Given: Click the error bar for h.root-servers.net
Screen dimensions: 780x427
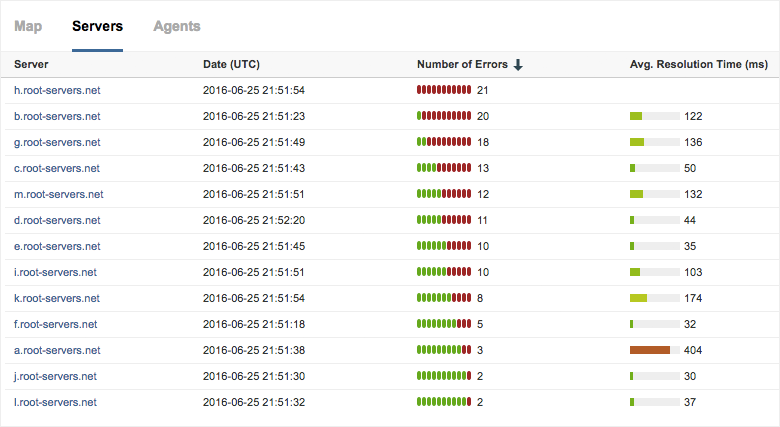Looking at the screenshot, I should (444, 90).
